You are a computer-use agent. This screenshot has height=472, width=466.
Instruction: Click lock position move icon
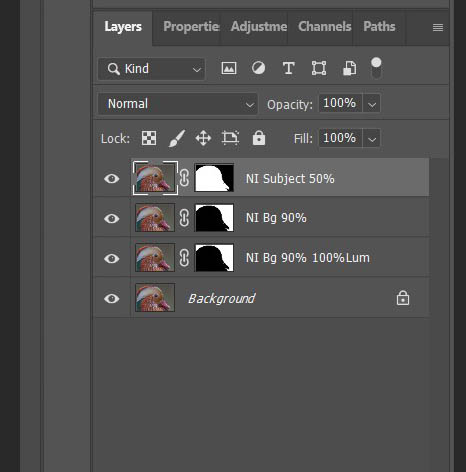coord(203,138)
